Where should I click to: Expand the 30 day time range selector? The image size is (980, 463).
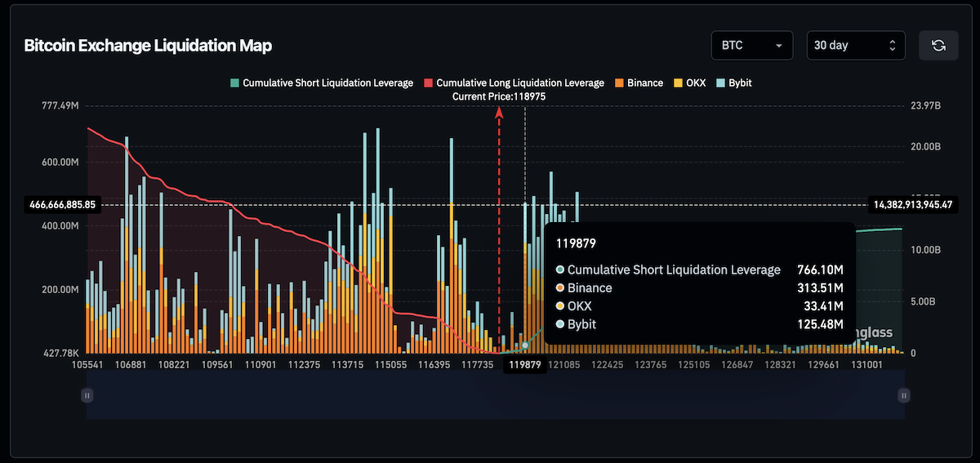(856, 45)
